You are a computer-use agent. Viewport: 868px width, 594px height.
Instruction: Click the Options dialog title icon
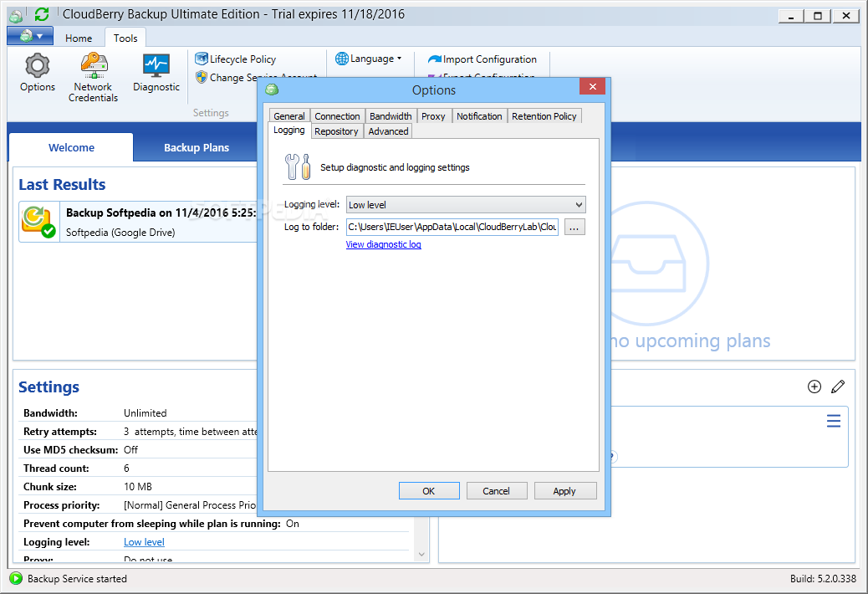(272, 90)
